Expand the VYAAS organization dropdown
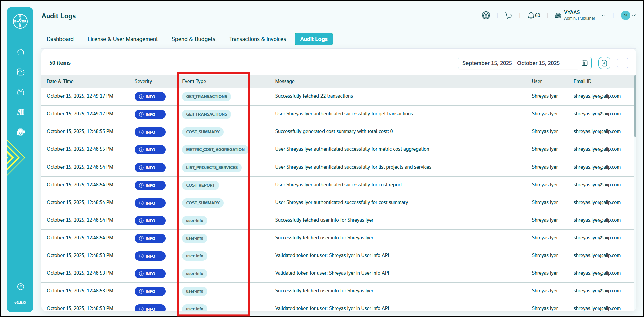Viewport: 644px width, 317px height. point(603,15)
